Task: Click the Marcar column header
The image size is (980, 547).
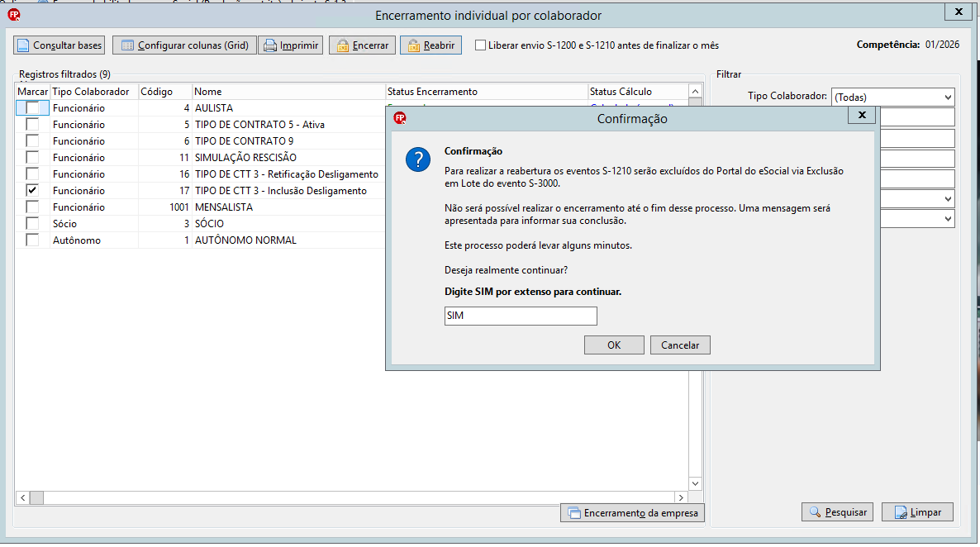Action: (32, 91)
